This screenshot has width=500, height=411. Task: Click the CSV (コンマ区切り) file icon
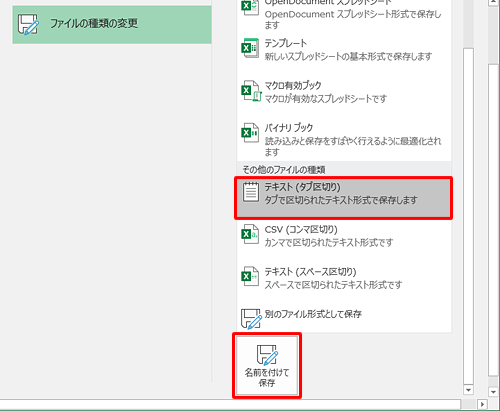pyautogui.click(x=250, y=234)
